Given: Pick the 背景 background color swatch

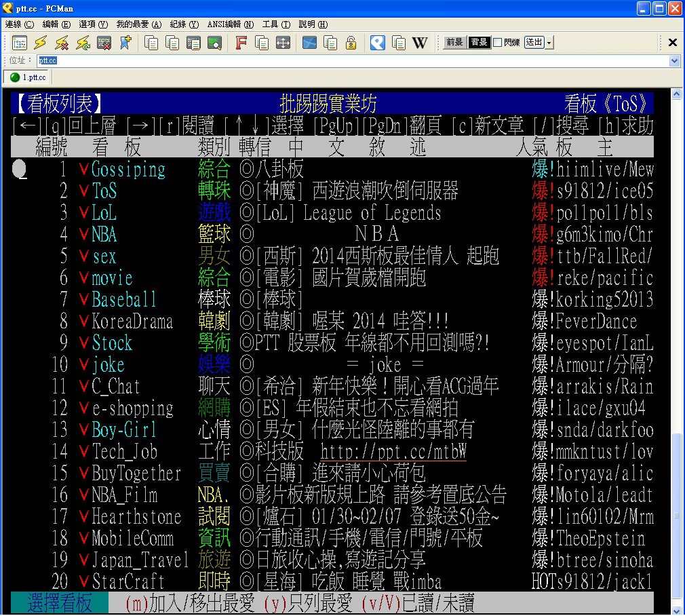Looking at the screenshot, I should pyautogui.click(x=479, y=42).
